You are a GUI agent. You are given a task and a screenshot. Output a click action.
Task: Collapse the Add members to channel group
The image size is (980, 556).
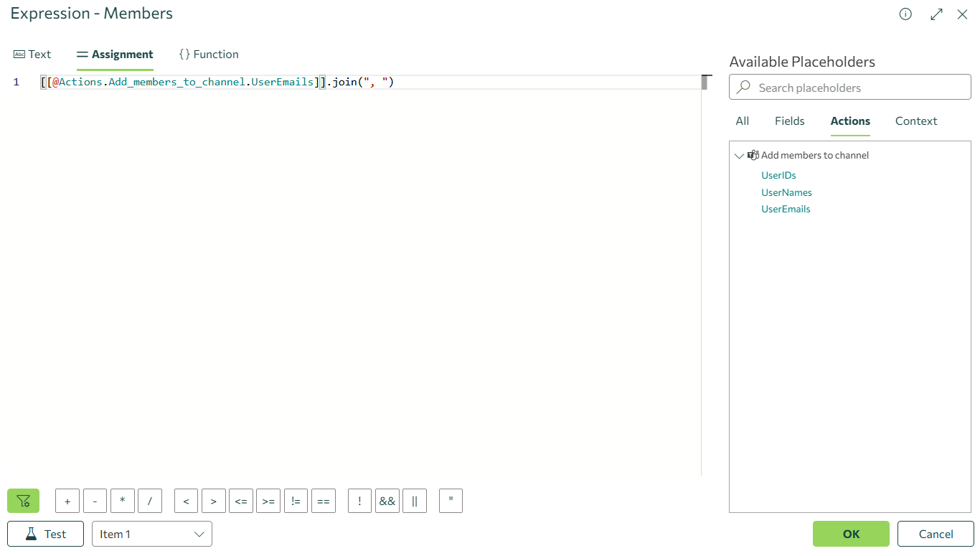740,156
